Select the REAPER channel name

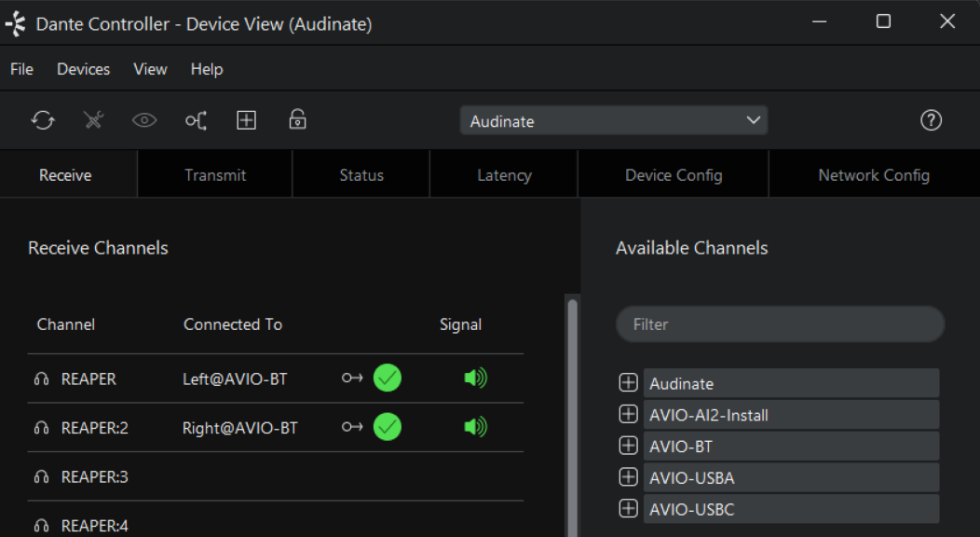pos(88,379)
